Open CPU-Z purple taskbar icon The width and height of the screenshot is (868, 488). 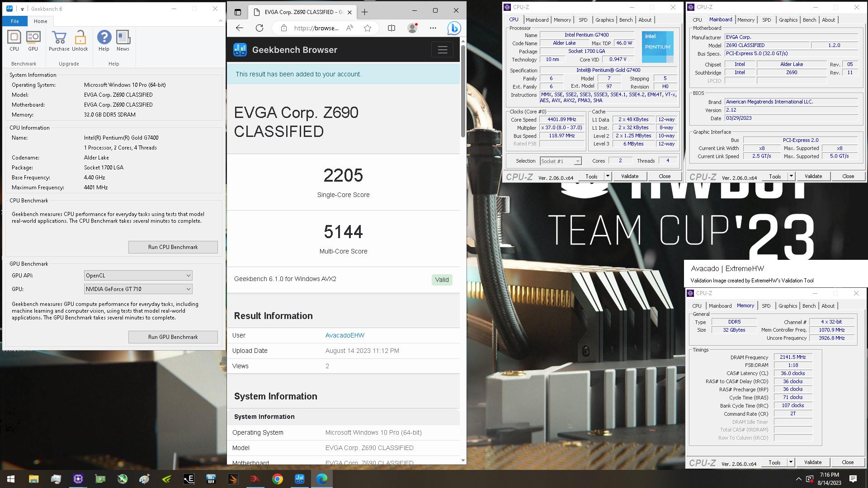[x=78, y=479]
